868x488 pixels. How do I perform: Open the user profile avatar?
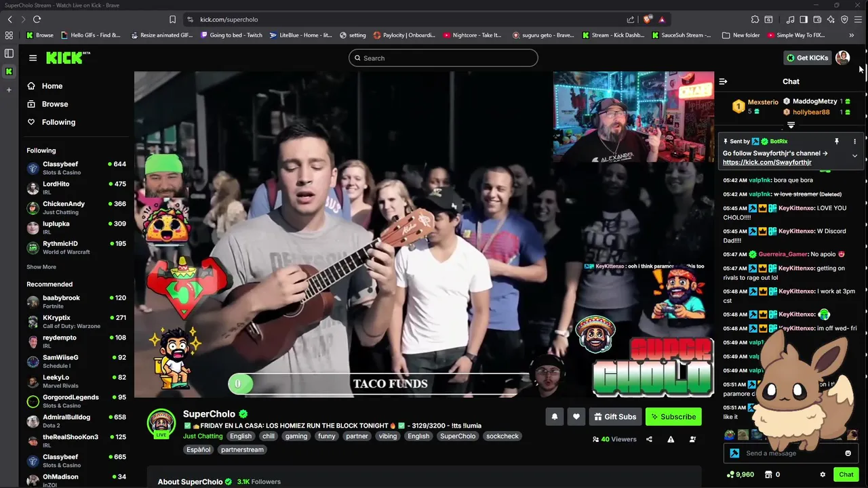click(842, 58)
